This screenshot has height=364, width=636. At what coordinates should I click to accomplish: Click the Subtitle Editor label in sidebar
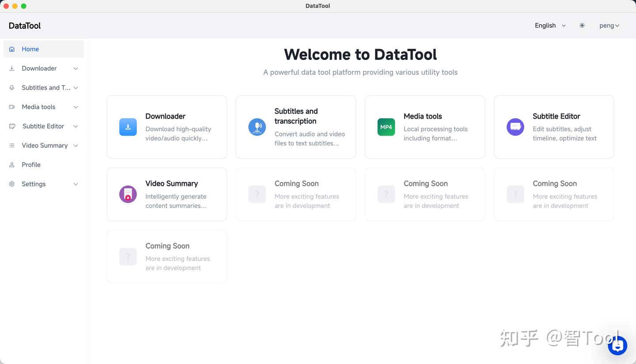pos(43,126)
